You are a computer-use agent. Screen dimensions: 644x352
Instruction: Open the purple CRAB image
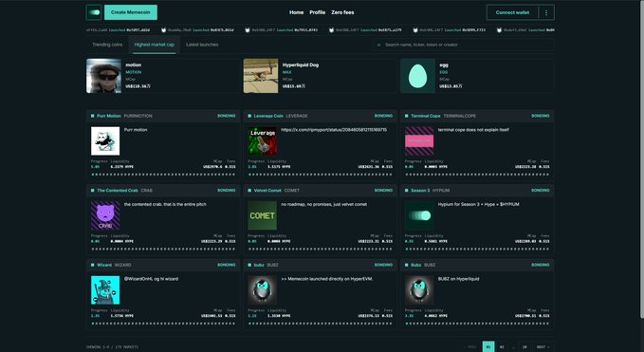105,215
